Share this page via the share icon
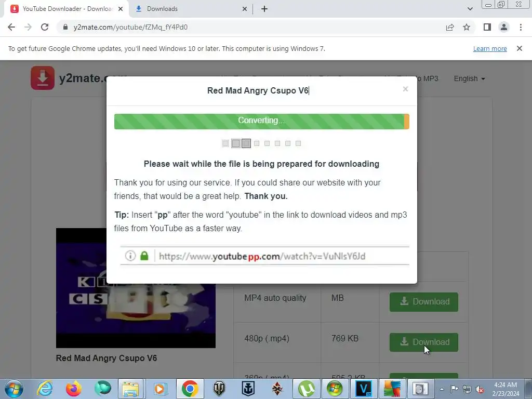The height and width of the screenshot is (399, 532). click(450, 27)
